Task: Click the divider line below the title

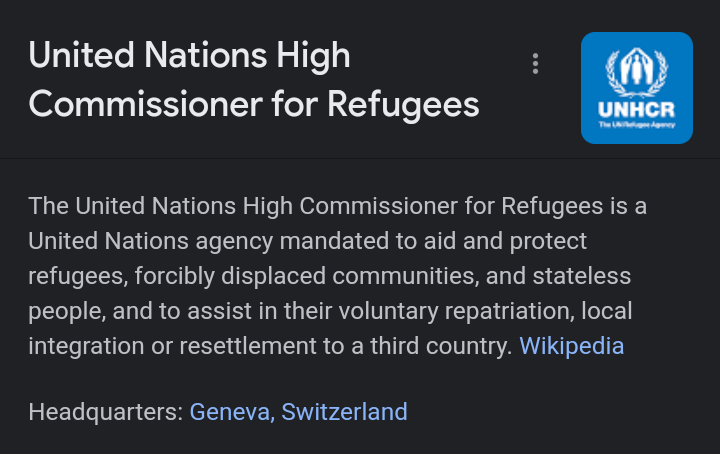Action: pyautogui.click(x=360, y=158)
